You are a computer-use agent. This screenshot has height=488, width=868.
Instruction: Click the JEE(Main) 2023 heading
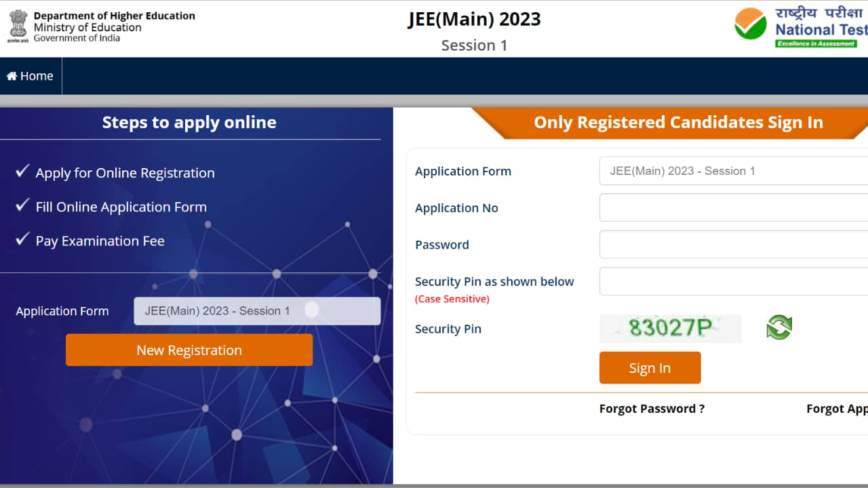(474, 19)
